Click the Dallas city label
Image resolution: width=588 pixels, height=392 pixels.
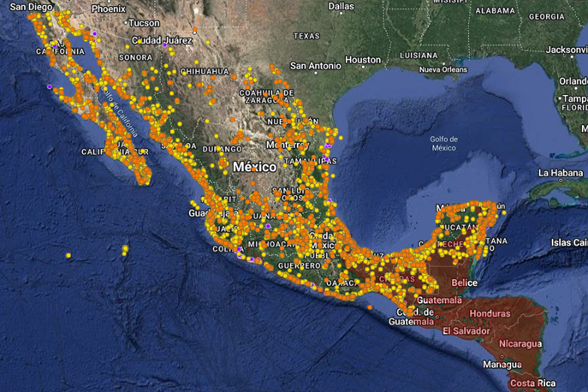[341, 6]
